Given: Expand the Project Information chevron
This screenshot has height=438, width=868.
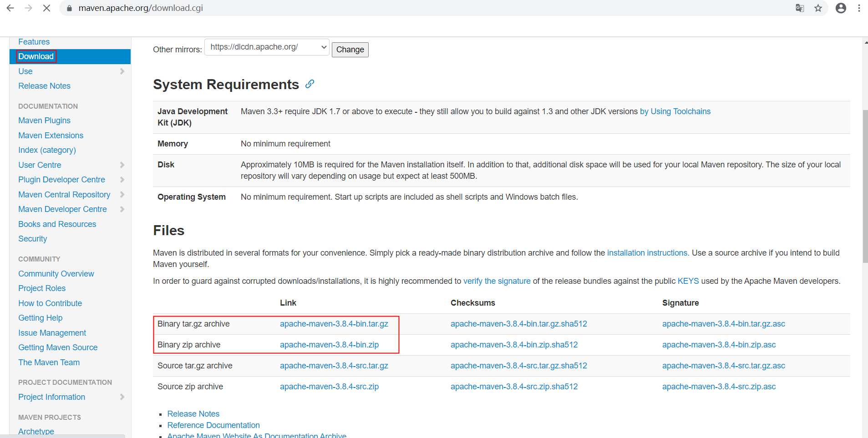Looking at the screenshot, I should [122, 397].
